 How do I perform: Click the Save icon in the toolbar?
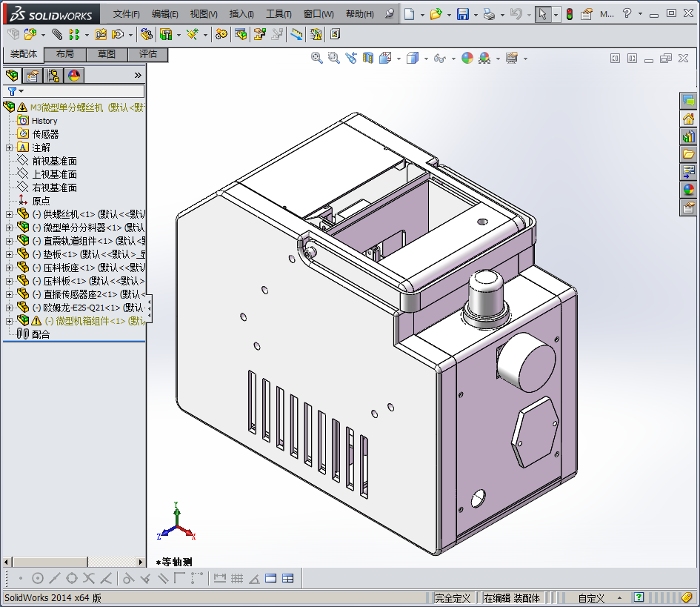coord(462,14)
